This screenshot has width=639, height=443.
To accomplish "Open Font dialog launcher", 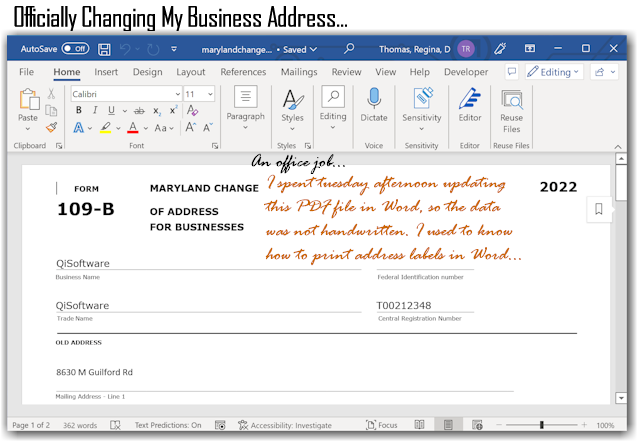I will point(215,145).
